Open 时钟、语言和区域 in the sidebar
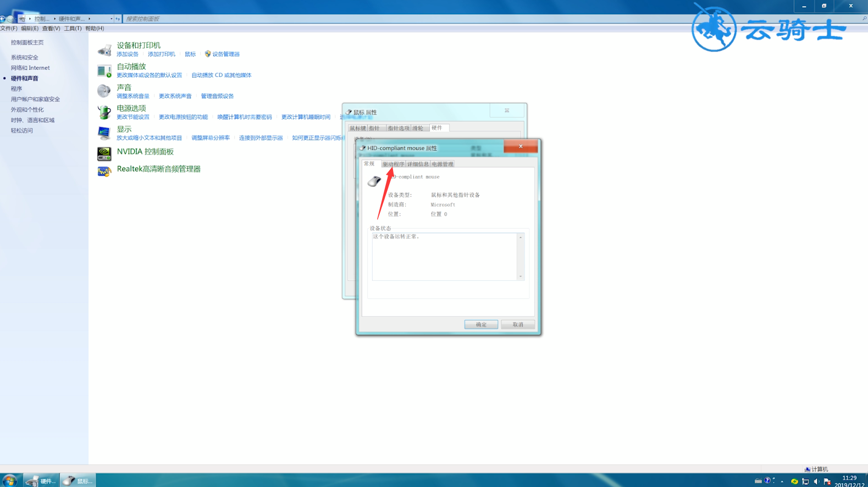This screenshot has height=487, width=868. click(x=32, y=120)
